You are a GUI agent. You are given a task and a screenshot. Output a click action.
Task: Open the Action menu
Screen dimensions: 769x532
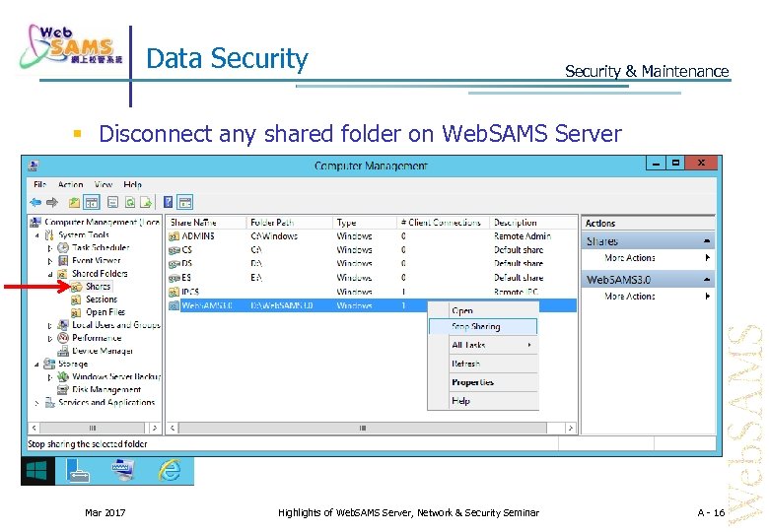71,184
